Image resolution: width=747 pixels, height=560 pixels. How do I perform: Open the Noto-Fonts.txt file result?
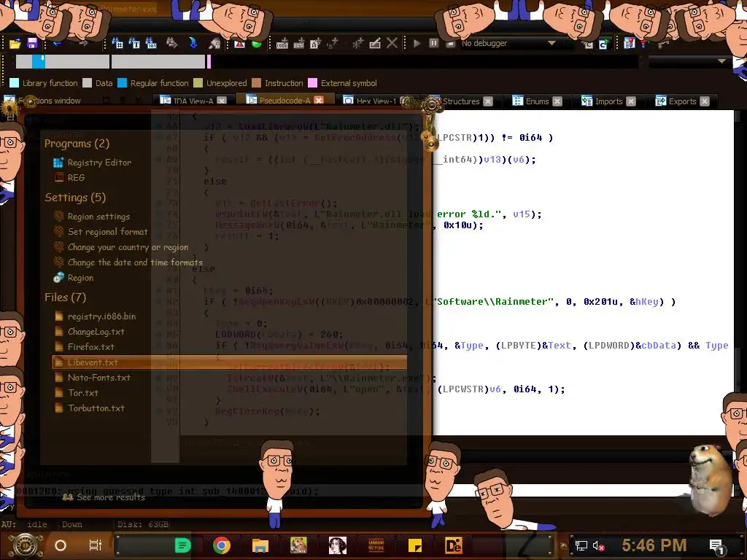click(98, 378)
